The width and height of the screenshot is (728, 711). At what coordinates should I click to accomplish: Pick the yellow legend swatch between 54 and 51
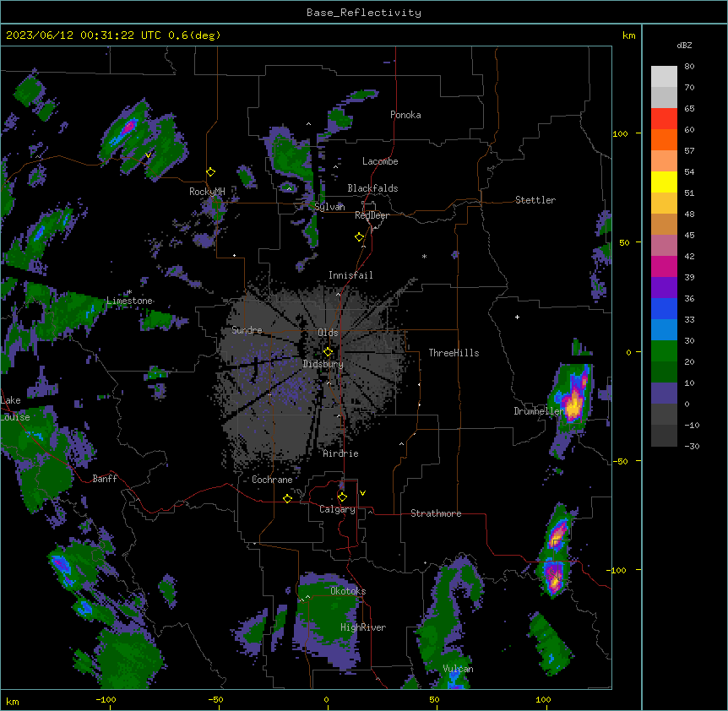[x=664, y=182]
